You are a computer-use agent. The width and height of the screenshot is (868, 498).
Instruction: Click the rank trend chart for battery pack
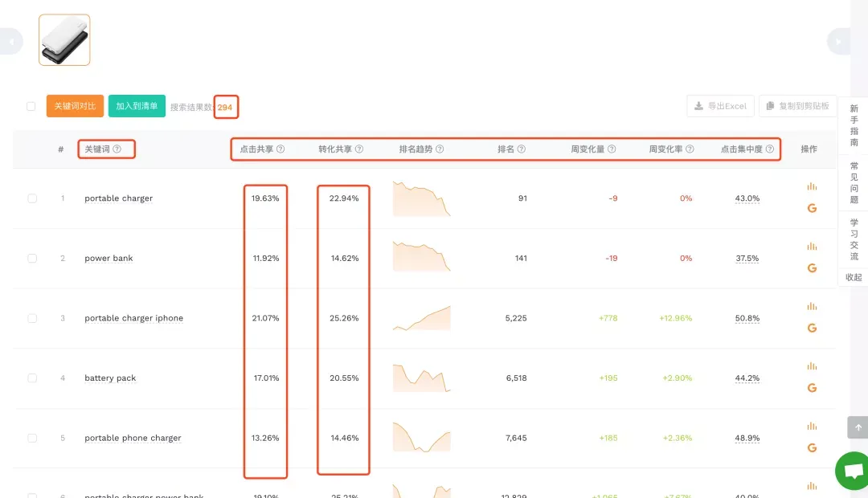422,378
